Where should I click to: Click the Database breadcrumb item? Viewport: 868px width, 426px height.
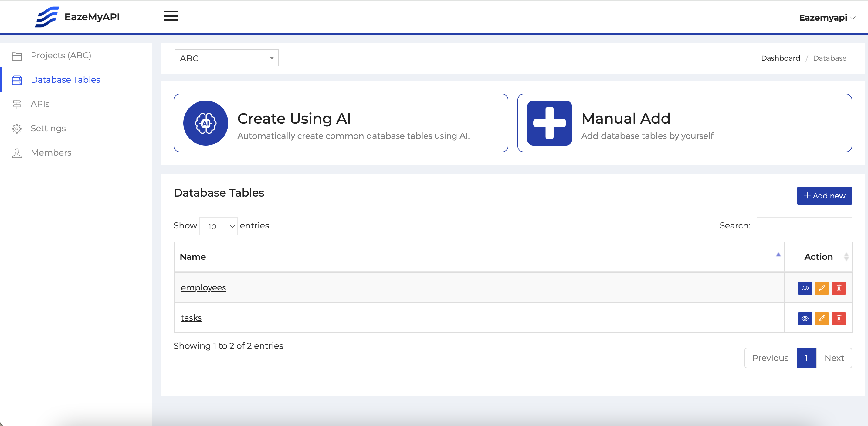[x=829, y=58]
